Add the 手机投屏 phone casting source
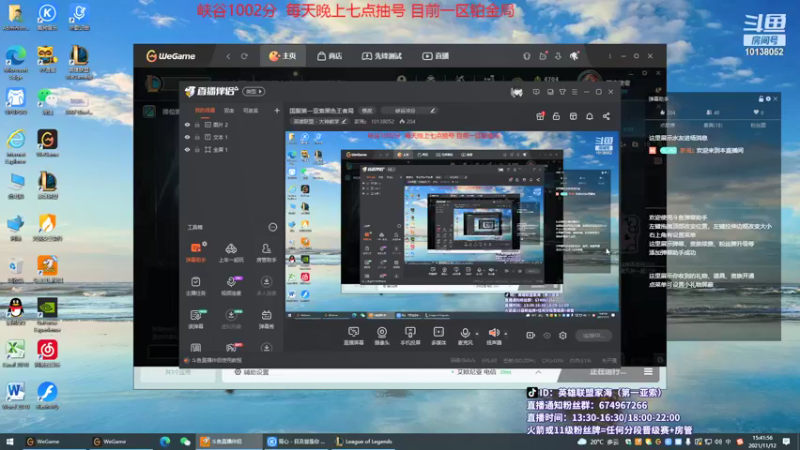 click(x=410, y=336)
